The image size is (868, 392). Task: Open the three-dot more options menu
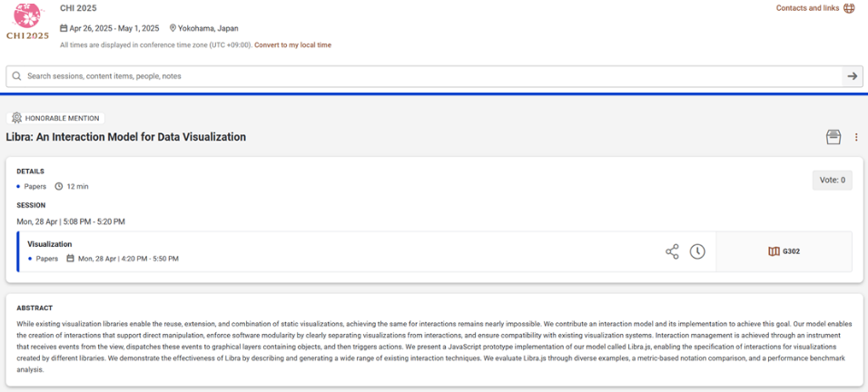tap(856, 137)
